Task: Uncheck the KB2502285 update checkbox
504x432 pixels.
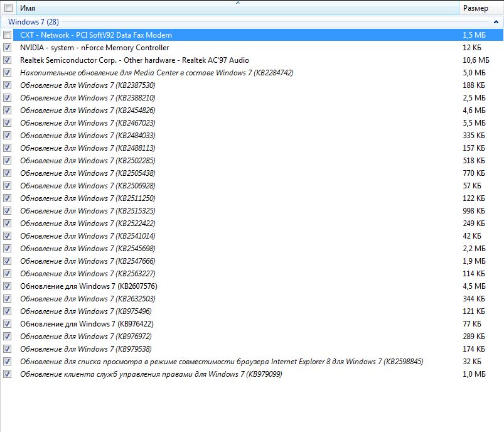Action: (7, 161)
